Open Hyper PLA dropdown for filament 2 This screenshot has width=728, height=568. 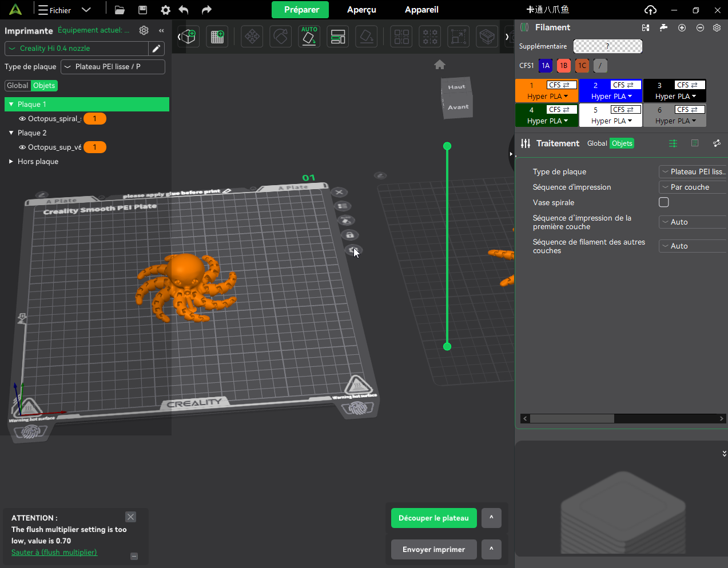(x=611, y=97)
